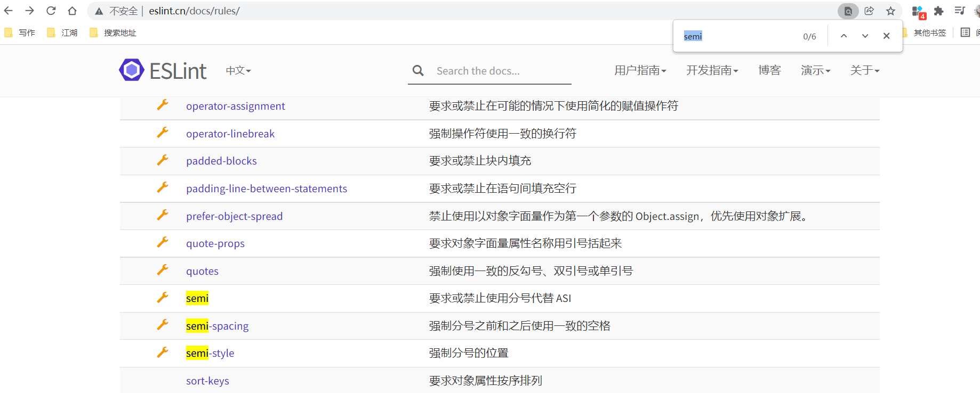980x393 pixels.
Task: Click the wrench icon beside quote-props
Action: click(x=163, y=242)
